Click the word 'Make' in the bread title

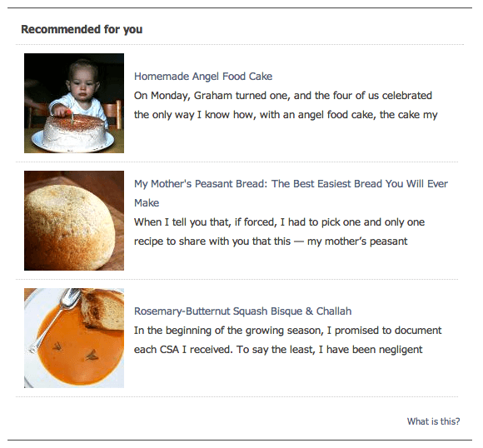147,203
